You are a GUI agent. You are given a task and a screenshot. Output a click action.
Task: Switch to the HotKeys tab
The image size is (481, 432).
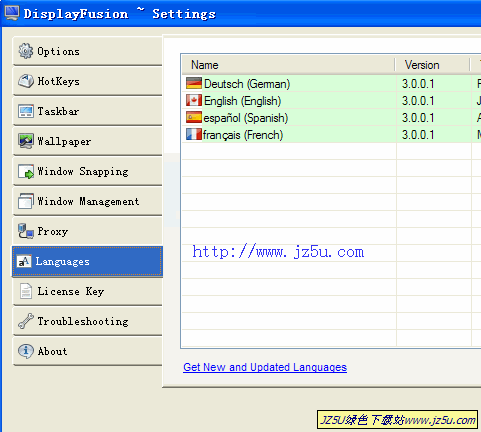coord(87,81)
